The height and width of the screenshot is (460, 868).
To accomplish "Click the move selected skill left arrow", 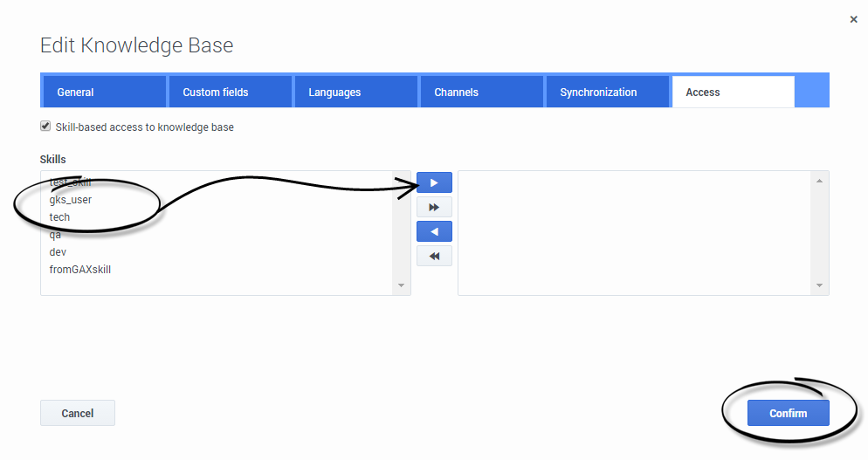I will coord(434,231).
